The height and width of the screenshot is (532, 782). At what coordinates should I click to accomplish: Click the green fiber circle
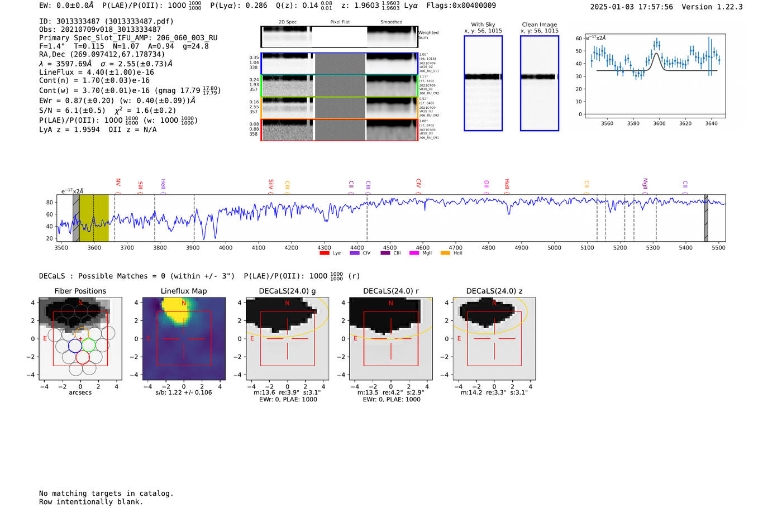(89, 345)
